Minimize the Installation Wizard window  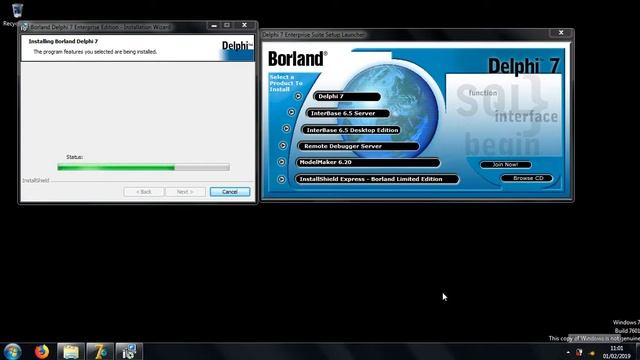click(x=214, y=26)
